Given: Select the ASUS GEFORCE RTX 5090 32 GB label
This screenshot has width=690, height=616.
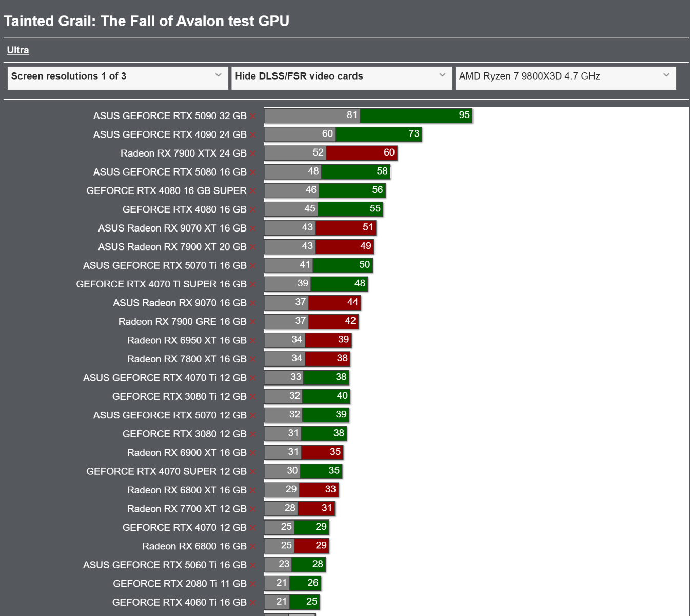Looking at the screenshot, I should (x=170, y=116).
